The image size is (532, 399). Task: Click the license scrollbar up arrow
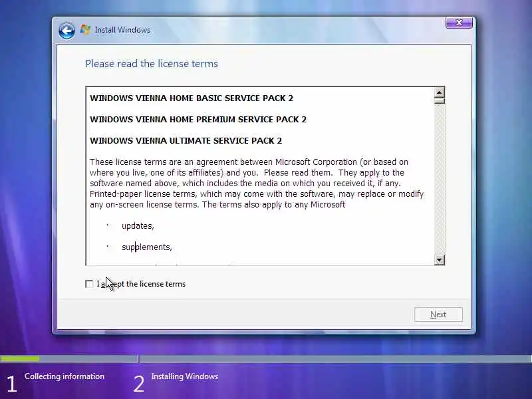point(440,92)
